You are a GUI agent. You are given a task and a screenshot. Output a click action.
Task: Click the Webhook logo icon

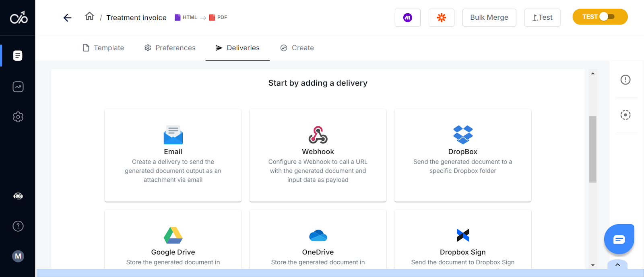point(318,135)
